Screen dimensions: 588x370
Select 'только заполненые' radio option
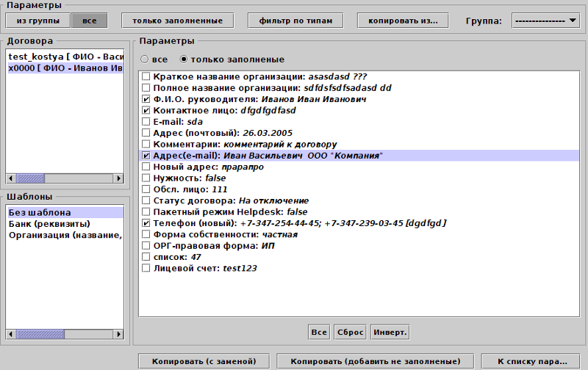pyautogui.click(x=184, y=59)
